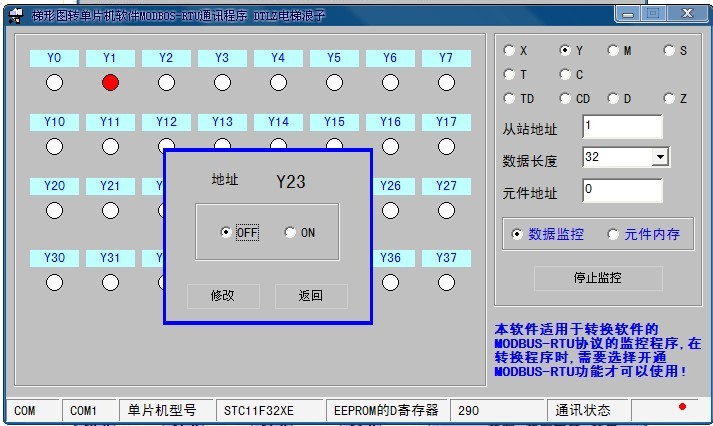Image resolution: width=713 pixels, height=426 pixels.
Task: Click the Y4 indicator circle
Action: [278, 82]
